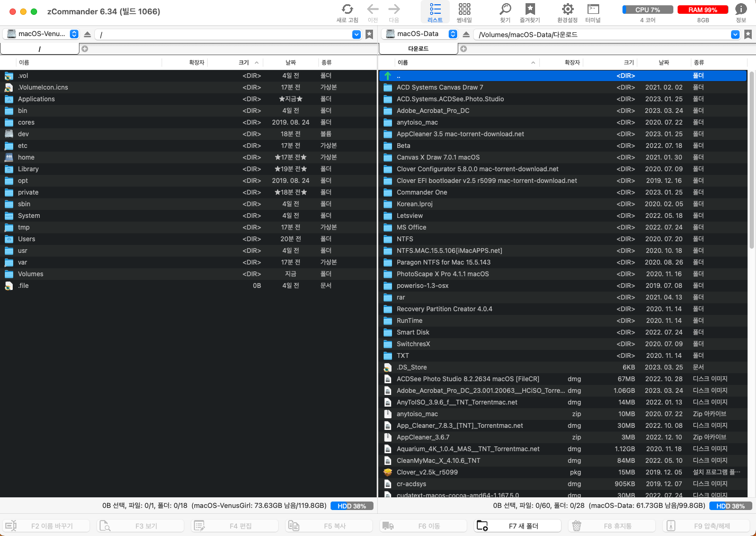Switch to Thumbnail (썸네일) view
756x536 pixels.
coord(464,13)
